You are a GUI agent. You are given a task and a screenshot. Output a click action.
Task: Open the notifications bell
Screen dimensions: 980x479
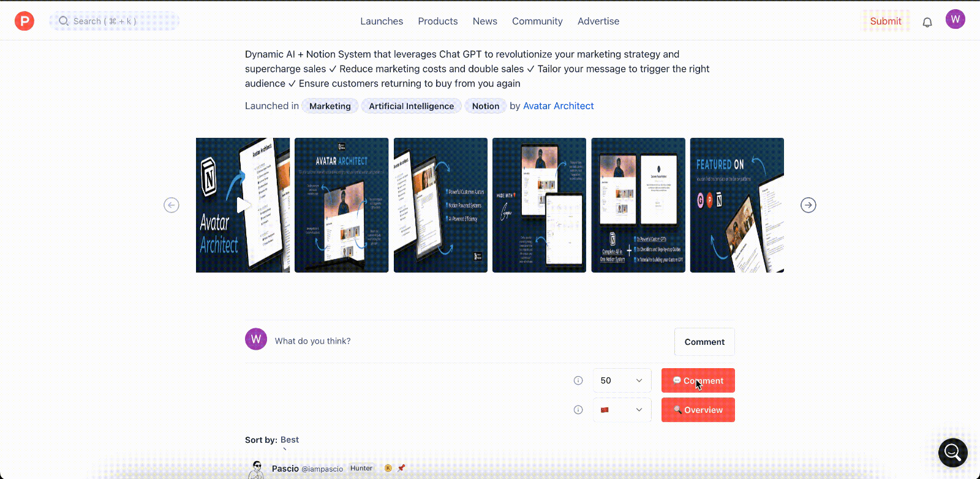point(927,22)
